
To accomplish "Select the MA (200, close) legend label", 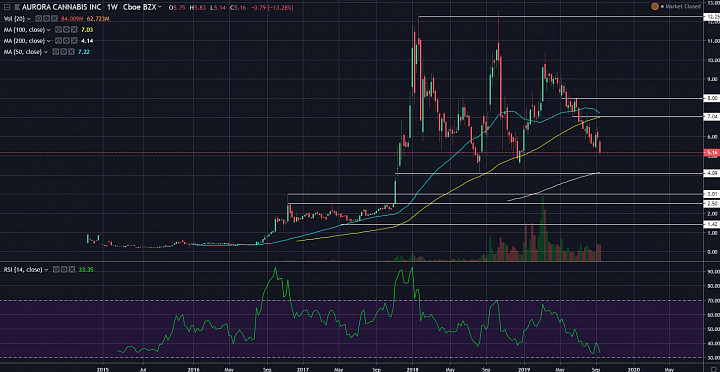I will point(24,41).
